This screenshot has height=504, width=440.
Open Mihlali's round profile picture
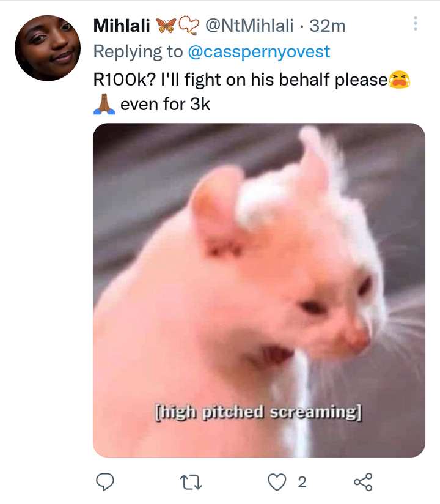[48, 48]
